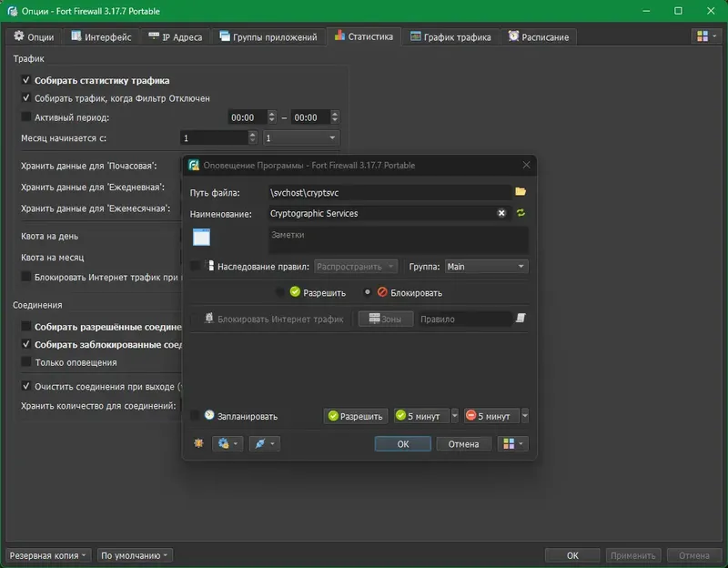Click the program icon thumbnail in the dialog
The image size is (728, 568).
coord(201,237)
